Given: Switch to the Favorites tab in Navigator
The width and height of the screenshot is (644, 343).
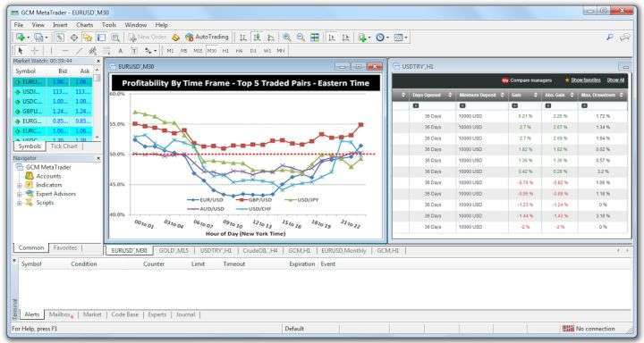Looking at the screenshot, I should (65, 247).
